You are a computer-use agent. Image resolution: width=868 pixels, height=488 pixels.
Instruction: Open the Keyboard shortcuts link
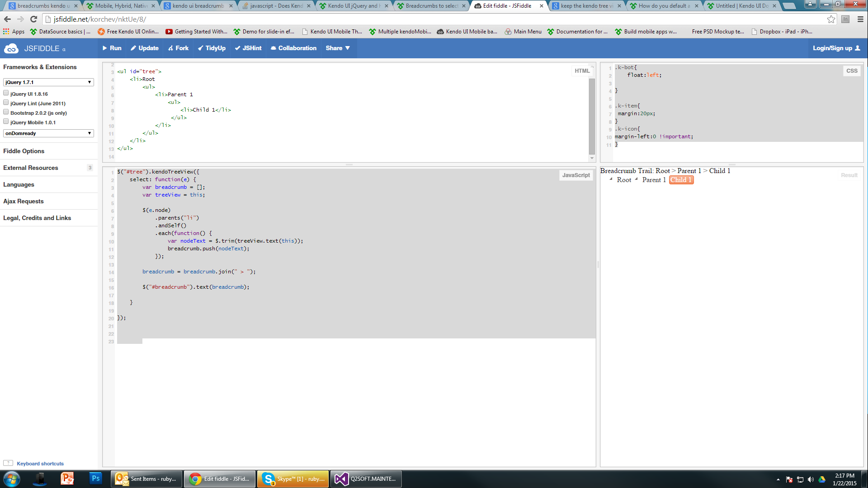click(40, 464)
